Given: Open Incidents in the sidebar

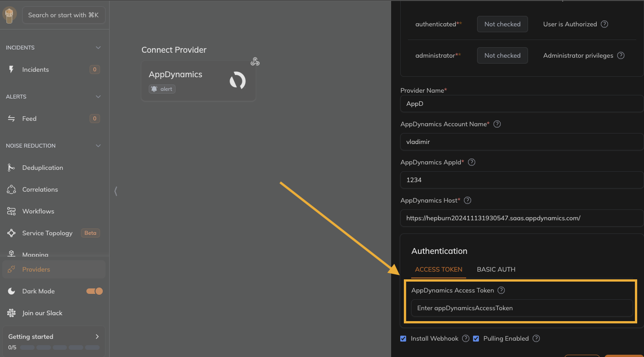Looking at the screenshot, I should [x=54, y=69].
